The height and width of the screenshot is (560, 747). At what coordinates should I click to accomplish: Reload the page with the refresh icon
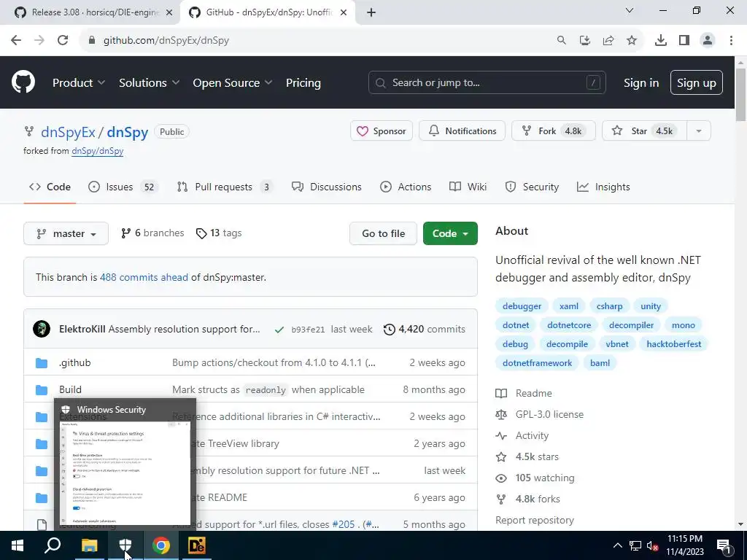(63, 41)
